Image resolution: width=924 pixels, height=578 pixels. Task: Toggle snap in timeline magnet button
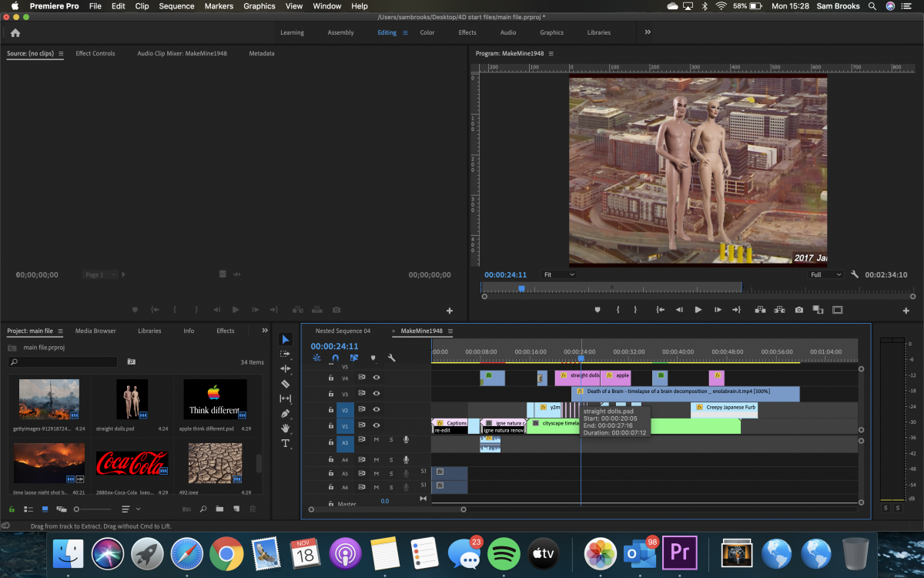(335, 358)
